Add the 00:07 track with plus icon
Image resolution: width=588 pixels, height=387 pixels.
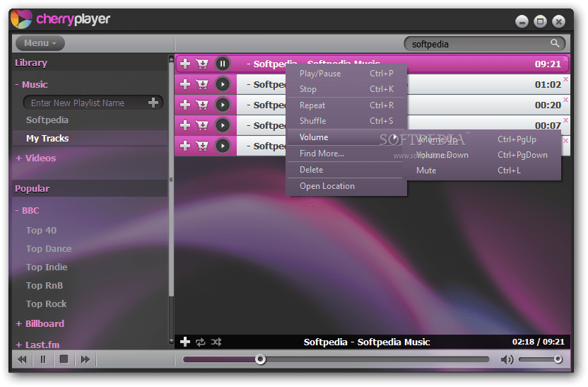click(185, 125)
